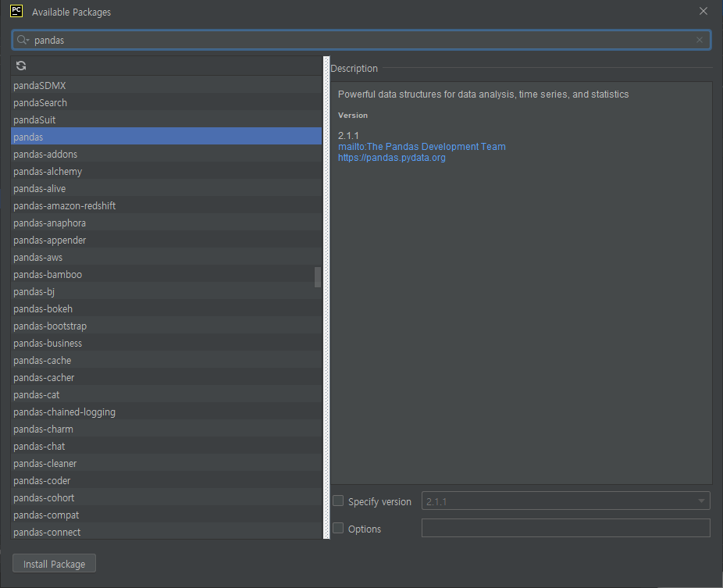Select pandas-bamboo in the package list
Screen dimensions: 723x588
[x=166, y=274]
